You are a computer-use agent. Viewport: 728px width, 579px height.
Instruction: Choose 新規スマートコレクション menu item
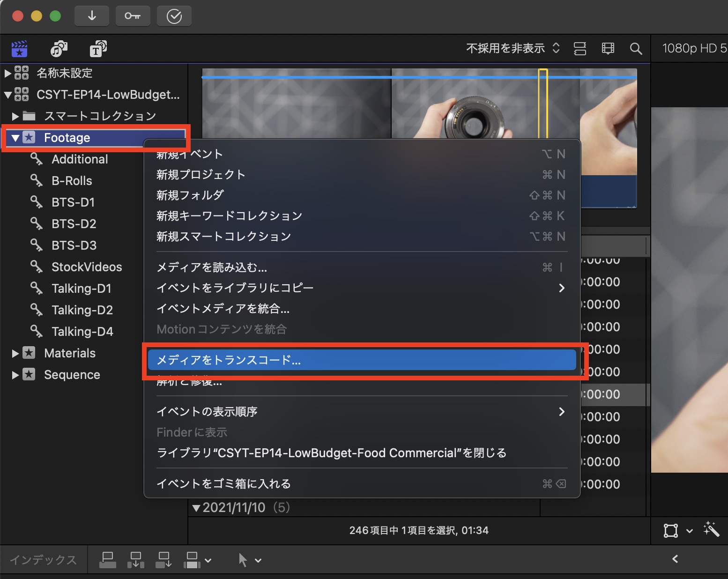(362, 237)
